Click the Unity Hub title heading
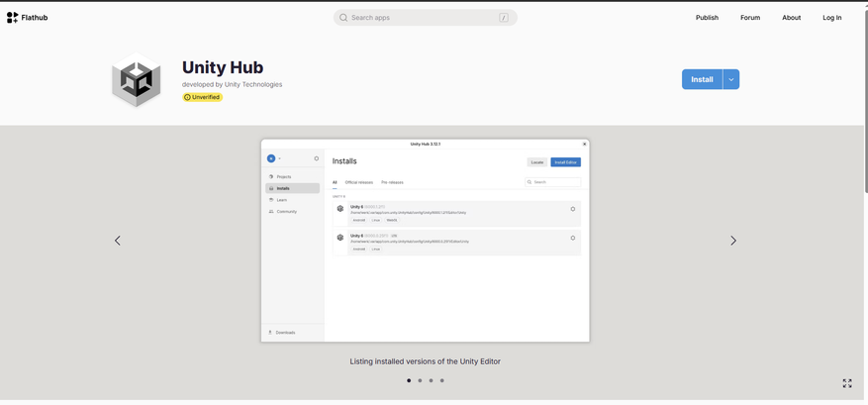Screen dimensions: 868x405 (x=223, y=67)
